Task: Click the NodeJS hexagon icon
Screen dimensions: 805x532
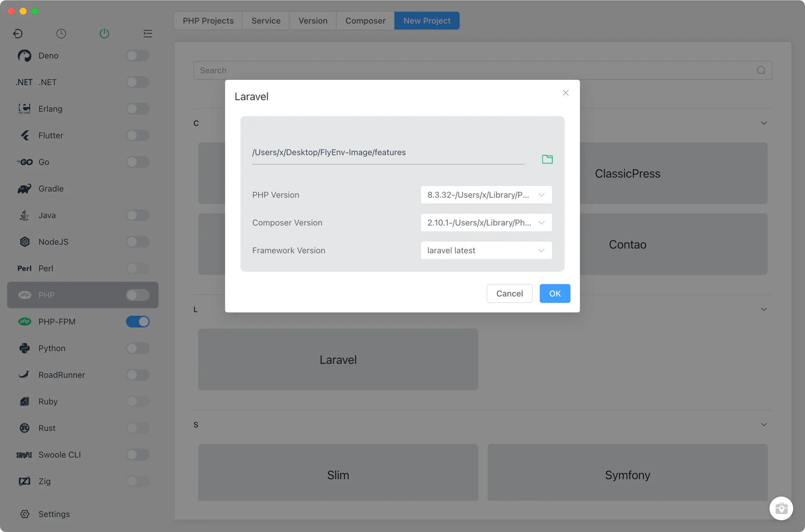Action: (24, 242)
